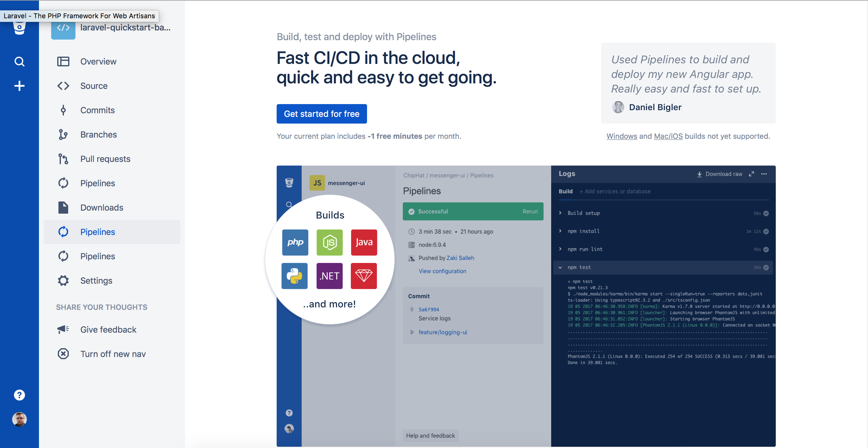This screenshot has width=868, height=448.
Task: Click the highlighted Pipelines icon
Action: 63,232
